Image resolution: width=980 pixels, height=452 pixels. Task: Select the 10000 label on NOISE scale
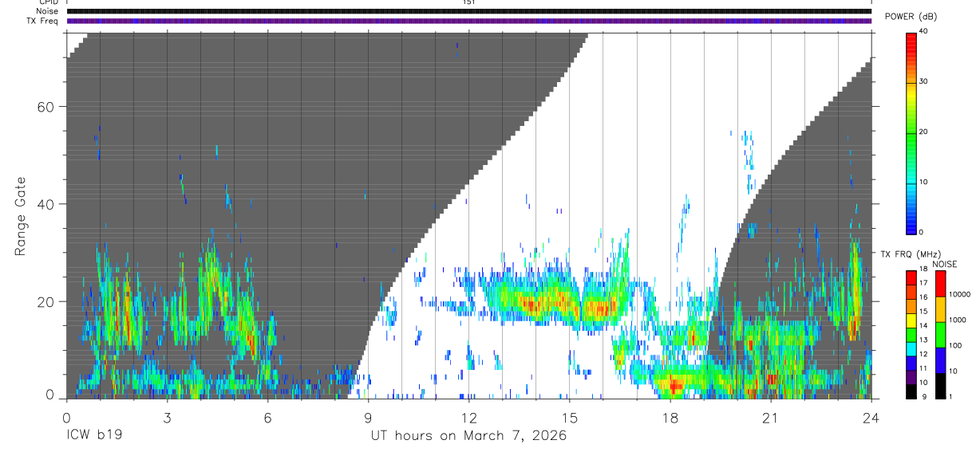pos(958,294)
